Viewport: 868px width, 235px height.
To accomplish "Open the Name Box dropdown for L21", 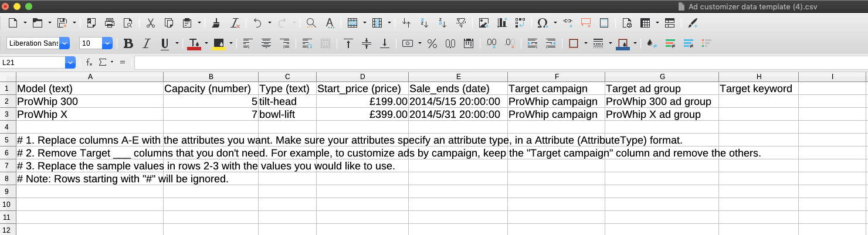I will 70,62.
